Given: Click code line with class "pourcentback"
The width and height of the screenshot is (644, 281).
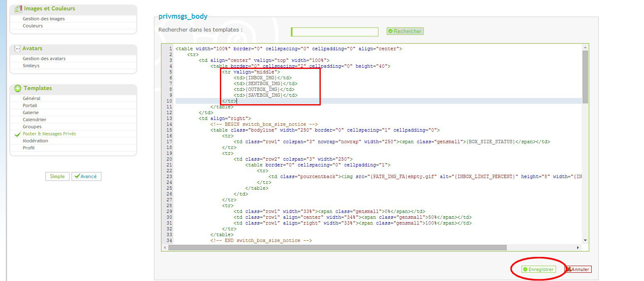Looking at the screenshot, I should click(x=425, y=176).
